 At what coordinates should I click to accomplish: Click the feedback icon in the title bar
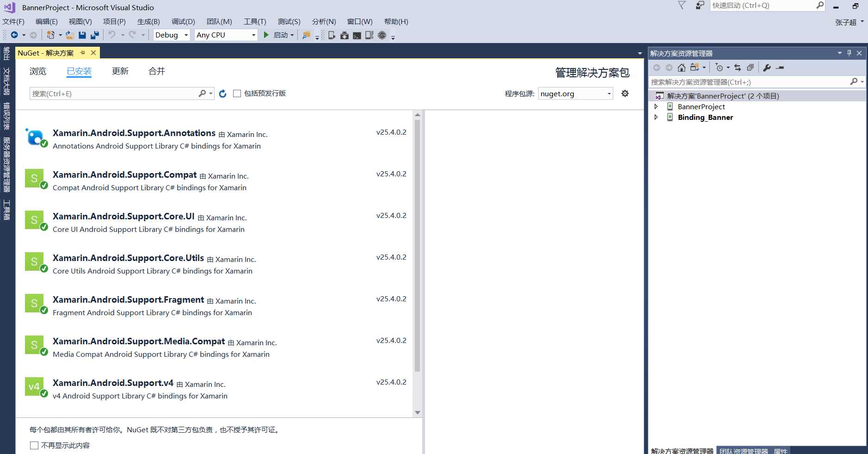(700, 6)
